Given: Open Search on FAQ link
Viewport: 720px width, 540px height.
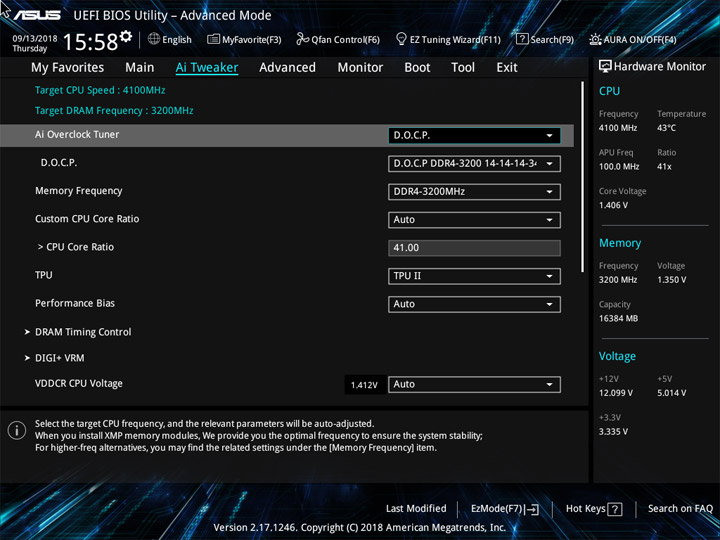Looking at the screenshot, I should [x=680, y=509].
